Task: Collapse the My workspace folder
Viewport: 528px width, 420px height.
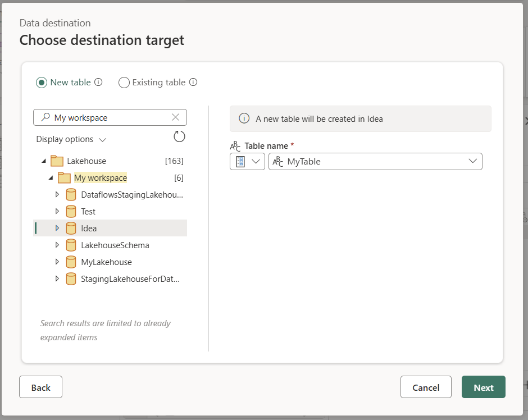Action: [49, 177]
